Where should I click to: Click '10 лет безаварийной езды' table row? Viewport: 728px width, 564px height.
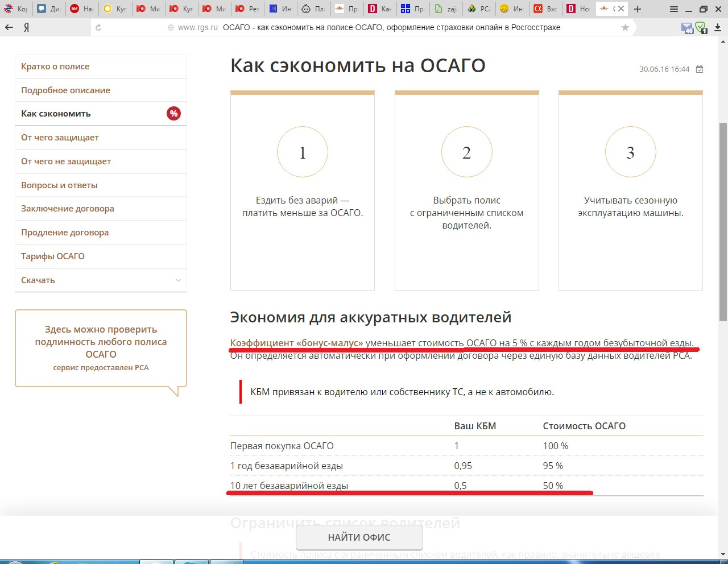pyautogui.click(x=467, y=486)
